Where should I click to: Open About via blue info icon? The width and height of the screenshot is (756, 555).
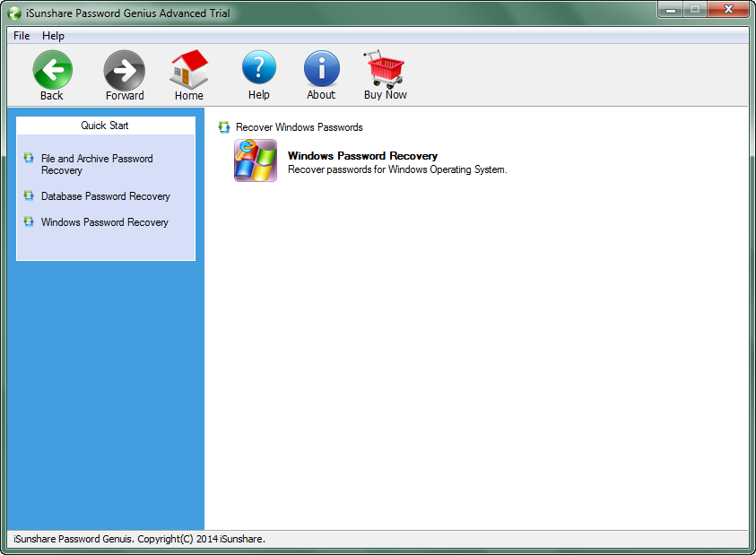322,68
